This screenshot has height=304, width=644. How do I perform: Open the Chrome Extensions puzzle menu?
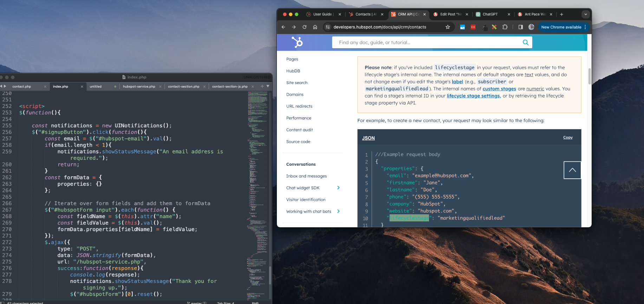[x=505, y=27]
